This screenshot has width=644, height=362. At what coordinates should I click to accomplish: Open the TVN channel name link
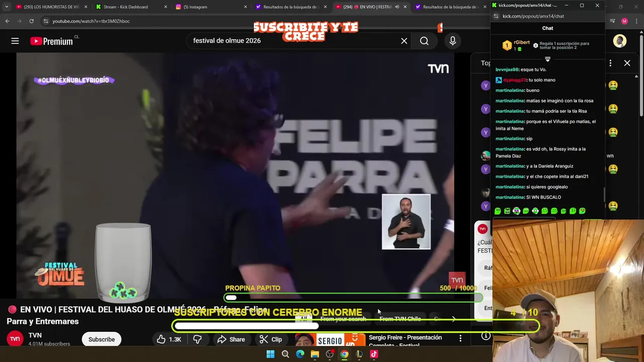pyautogui.click(x=35, y=335)
